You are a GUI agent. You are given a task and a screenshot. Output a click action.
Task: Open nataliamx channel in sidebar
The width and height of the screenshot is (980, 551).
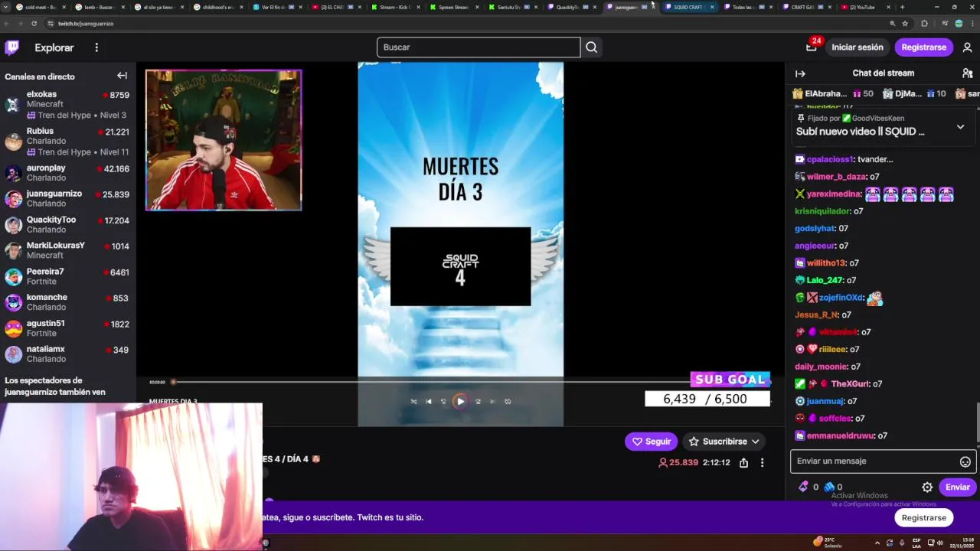(x=67, y=354)
